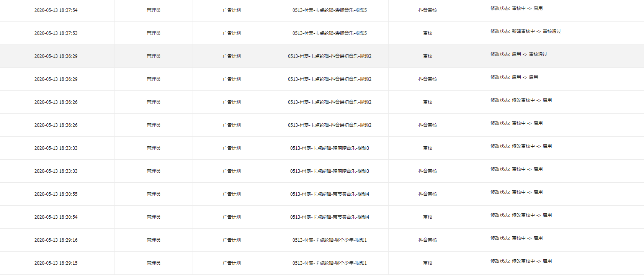The image size is (644, 275).
Task: Click the 2020-05-13 18:37:54 timestamp cell
Action: pyautogui.click(x=56, y=10)
